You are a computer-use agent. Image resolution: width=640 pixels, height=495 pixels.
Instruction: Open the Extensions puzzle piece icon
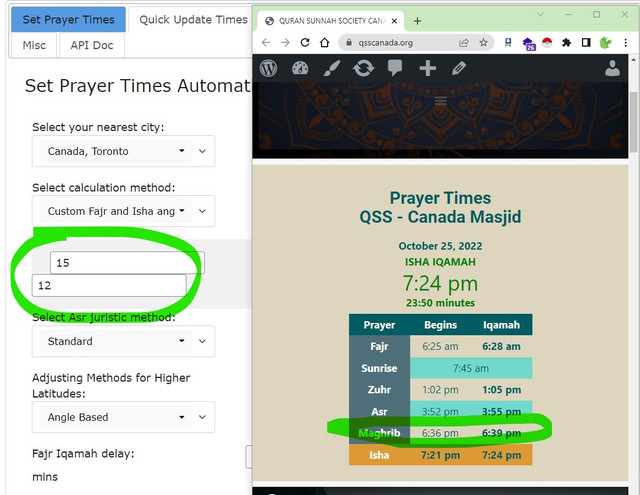566,43
